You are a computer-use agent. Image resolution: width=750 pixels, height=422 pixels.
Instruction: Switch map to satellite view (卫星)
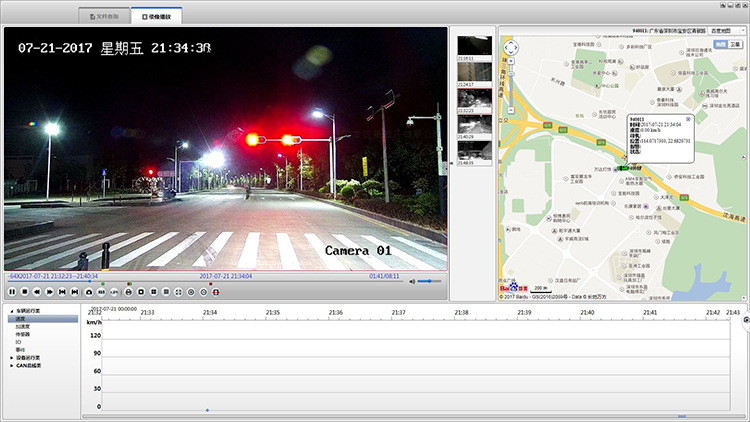tap(735, 44)
